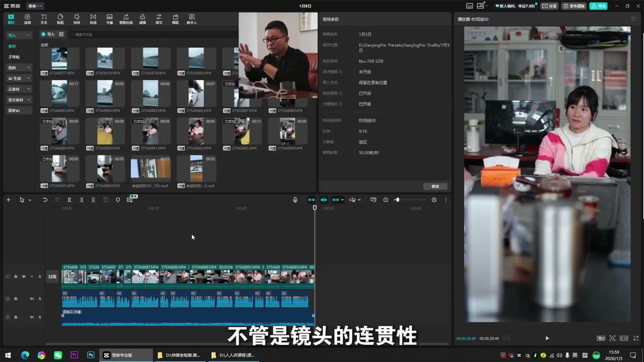Image resolution: width=644 pixels, height=362 pixels.
Task: Open the player preview quality icon
Action: [x=601, y=338]
